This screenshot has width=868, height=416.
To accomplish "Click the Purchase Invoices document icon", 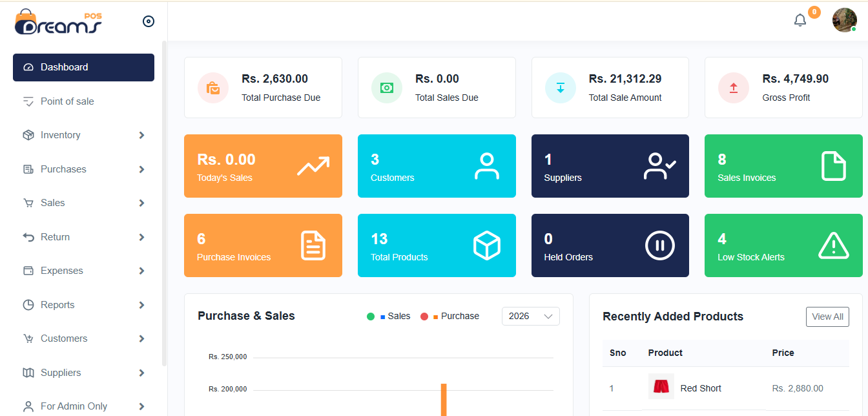I will coord(313,245).
